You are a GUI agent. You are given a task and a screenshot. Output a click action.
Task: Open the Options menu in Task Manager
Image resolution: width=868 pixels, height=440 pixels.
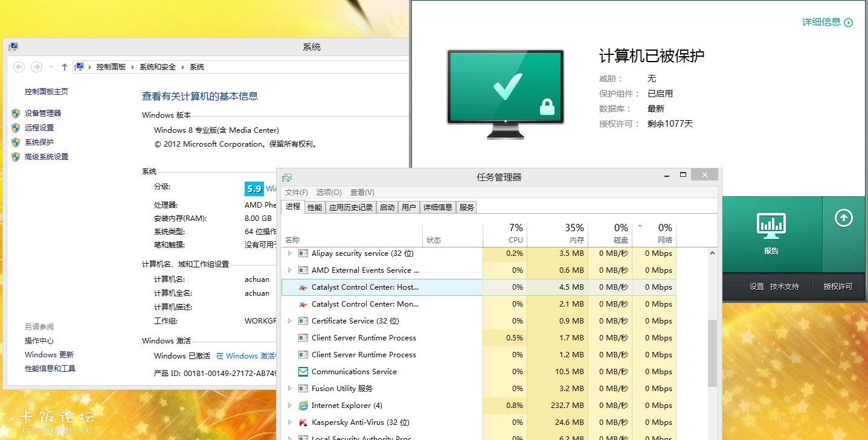329,192
